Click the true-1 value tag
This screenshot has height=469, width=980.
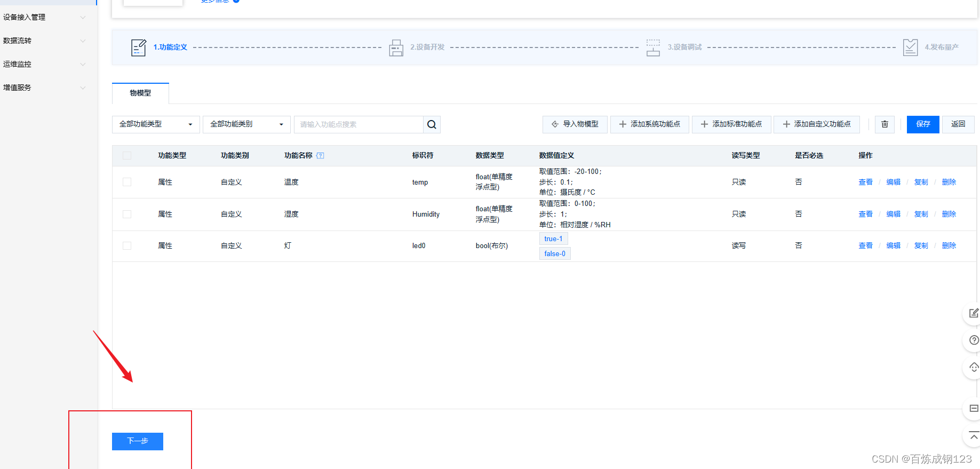tap(553, 239)
